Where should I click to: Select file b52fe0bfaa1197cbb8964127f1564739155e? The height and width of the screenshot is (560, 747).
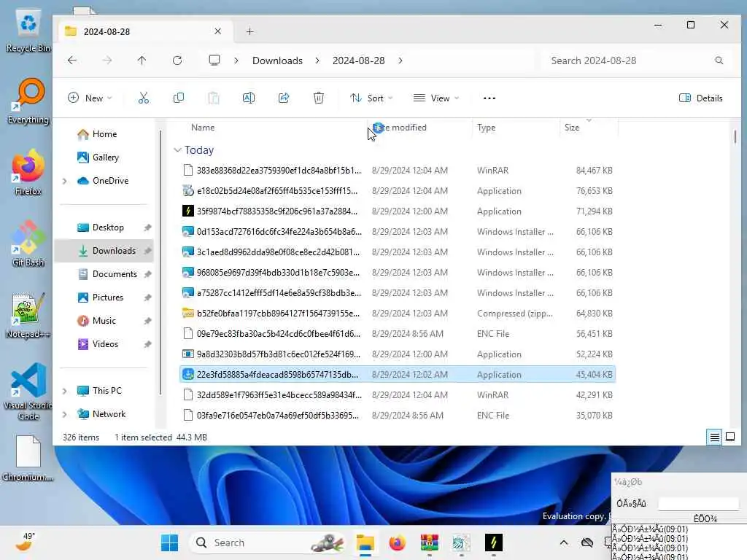pos(398,314)
